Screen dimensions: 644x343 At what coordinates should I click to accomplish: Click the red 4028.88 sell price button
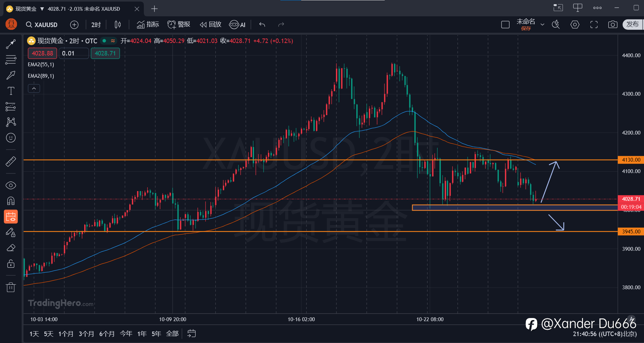(x=42, y=53)
